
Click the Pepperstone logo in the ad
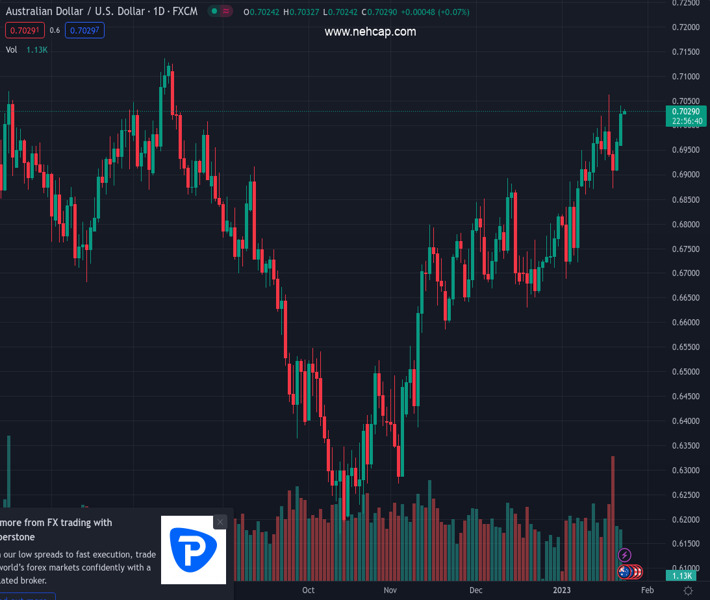tap(194, 550)
